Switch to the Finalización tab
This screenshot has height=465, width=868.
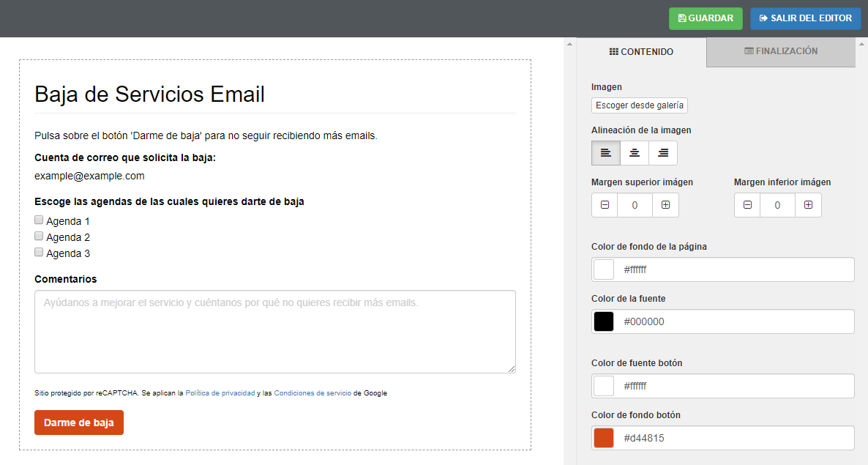781,51
